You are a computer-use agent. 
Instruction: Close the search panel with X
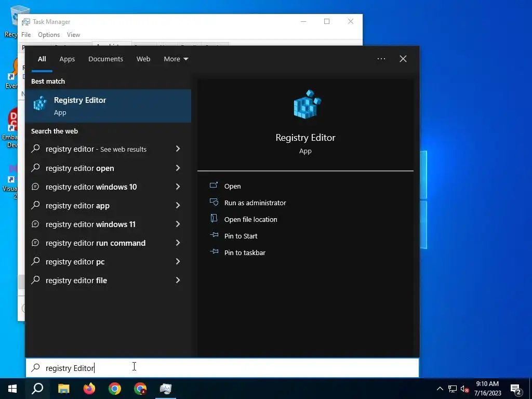403,59
